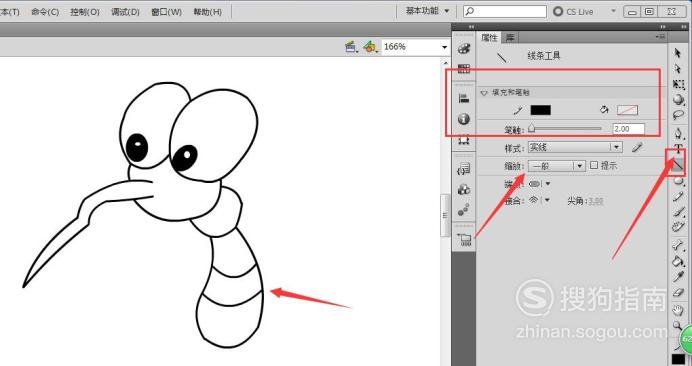The width and height of the screenshot is (692, 366).
Task: Enable the 提示 hinting checkbox
Action: 594,165
